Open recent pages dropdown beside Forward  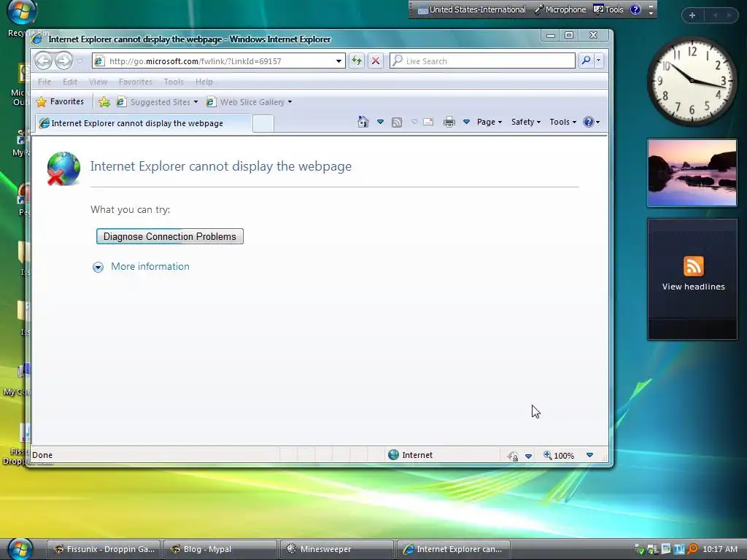[80, 61]
